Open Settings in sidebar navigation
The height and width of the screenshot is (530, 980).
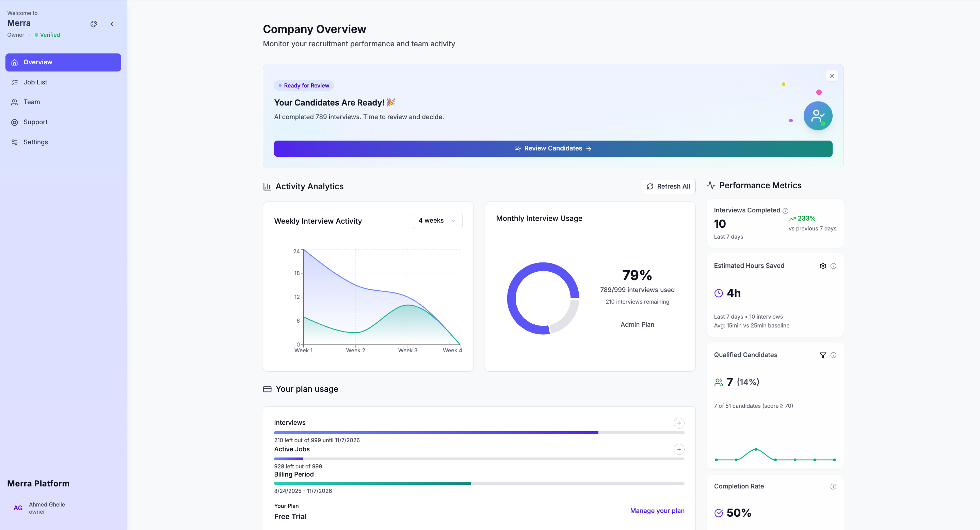coord(35,142)
